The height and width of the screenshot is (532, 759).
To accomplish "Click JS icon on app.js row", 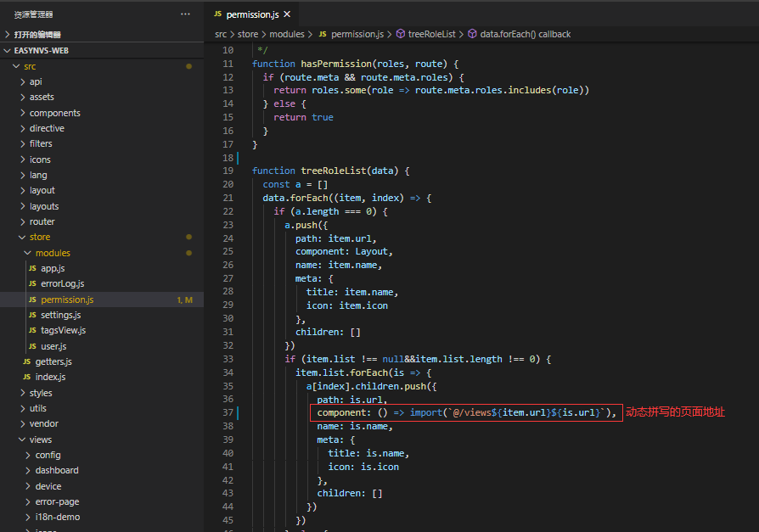I will (32, 268).
